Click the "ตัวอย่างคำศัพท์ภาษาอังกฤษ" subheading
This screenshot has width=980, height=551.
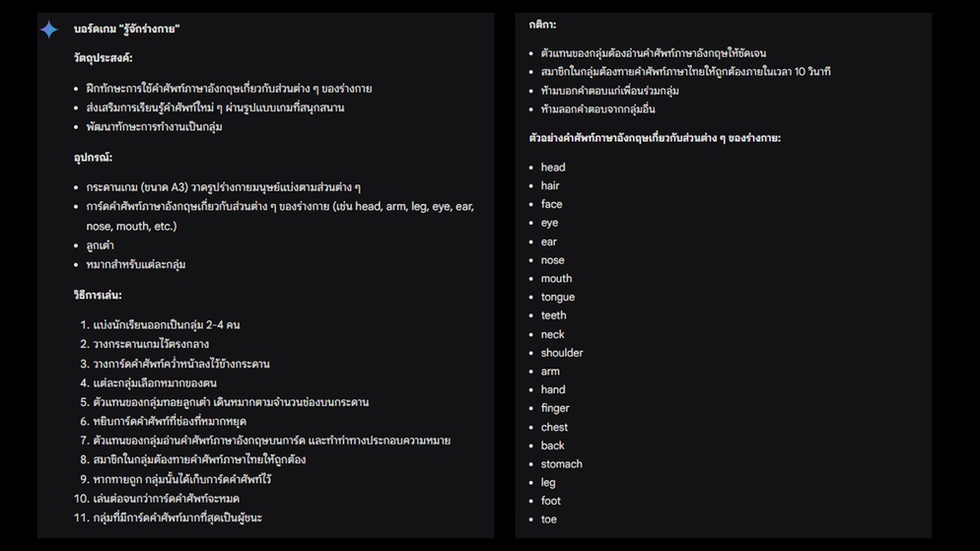click(655, 138)
